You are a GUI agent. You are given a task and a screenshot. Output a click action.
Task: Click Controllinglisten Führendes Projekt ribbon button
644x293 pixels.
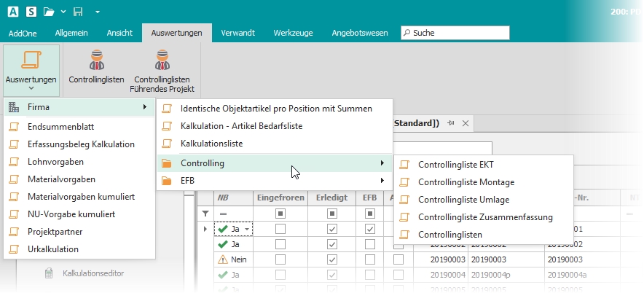162,71
